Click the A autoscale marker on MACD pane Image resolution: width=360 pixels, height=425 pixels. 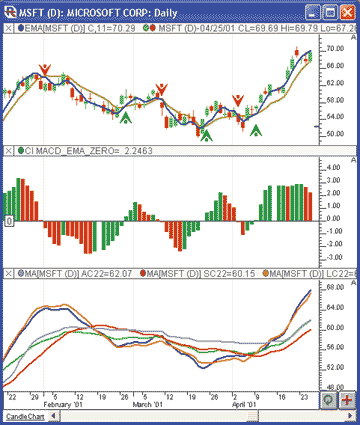(x=354, y=160)
